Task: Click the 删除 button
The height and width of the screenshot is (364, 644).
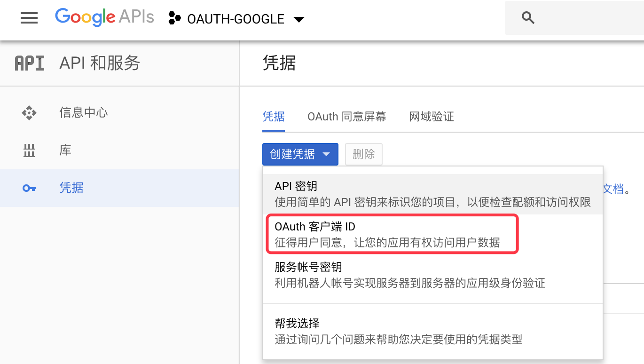Action: tap(364, 154)
